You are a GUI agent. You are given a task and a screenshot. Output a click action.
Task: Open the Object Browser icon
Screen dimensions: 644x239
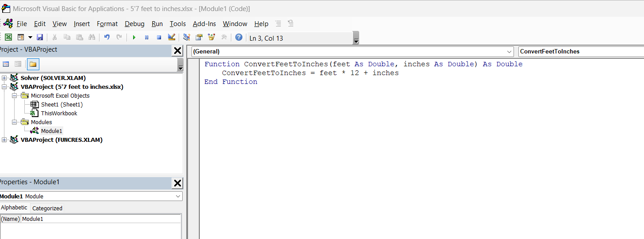tap(211, 38)
